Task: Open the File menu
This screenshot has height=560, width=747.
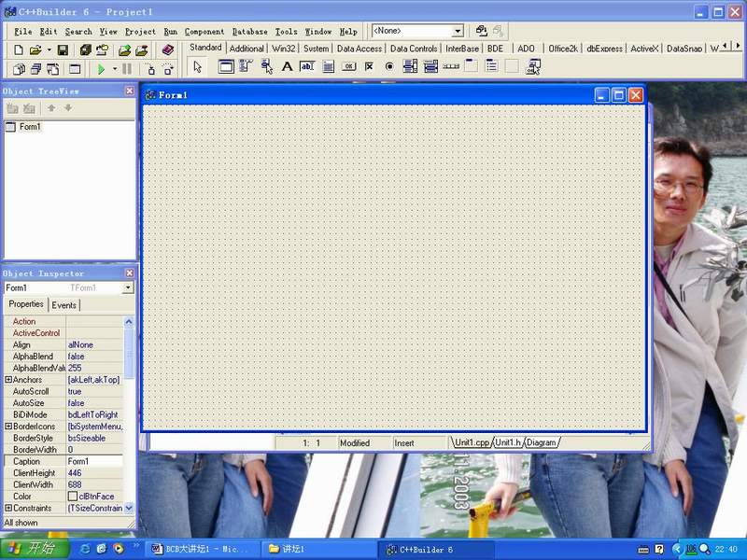Action: [x=22, y=32]
